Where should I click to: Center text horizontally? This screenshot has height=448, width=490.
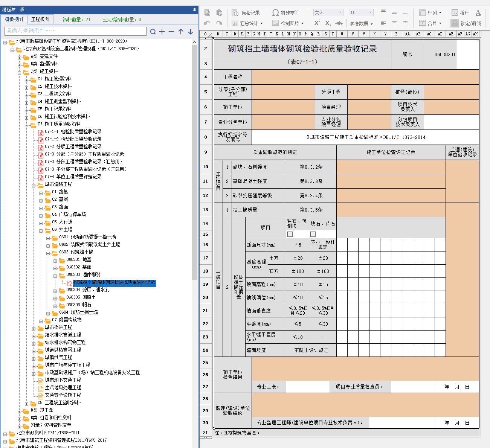tap(394, 23)
